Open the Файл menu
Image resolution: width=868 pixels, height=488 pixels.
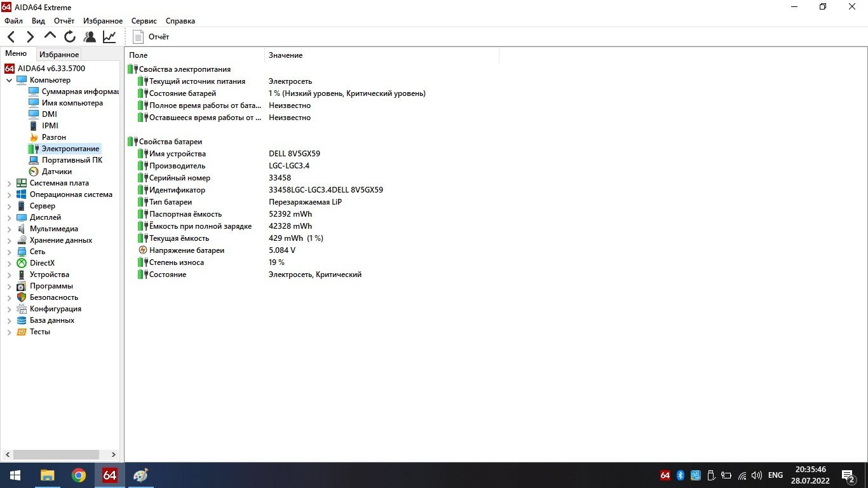click(13, 21)
